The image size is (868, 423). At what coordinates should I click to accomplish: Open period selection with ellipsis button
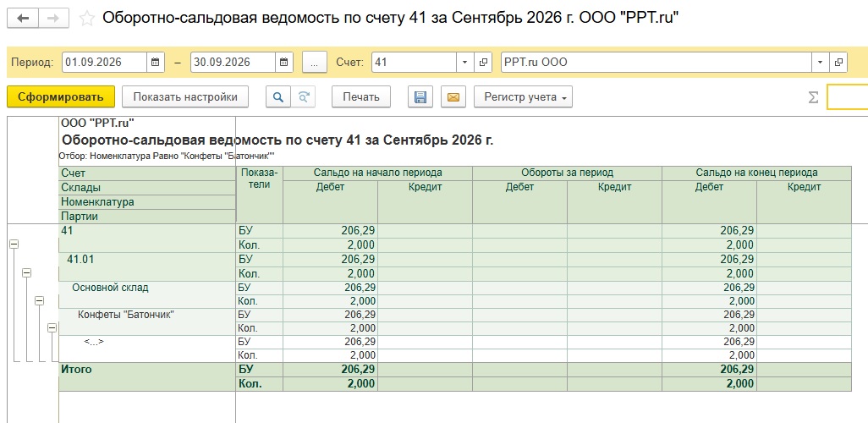[x=315, y=62]
